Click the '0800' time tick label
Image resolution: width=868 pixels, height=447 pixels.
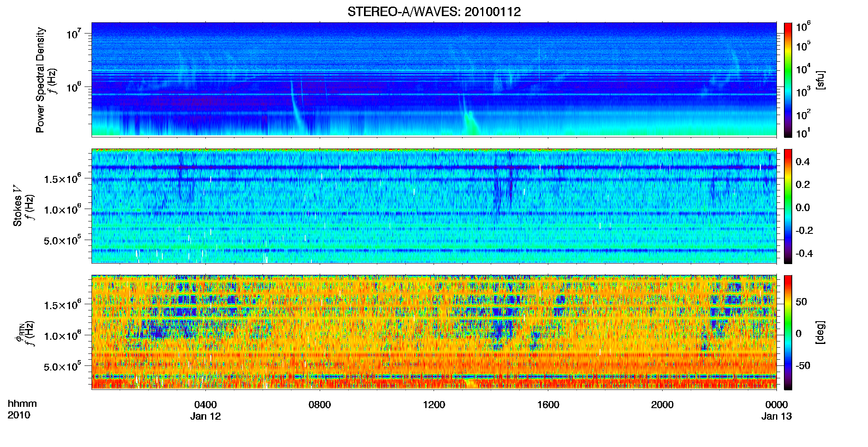point(320,405)
